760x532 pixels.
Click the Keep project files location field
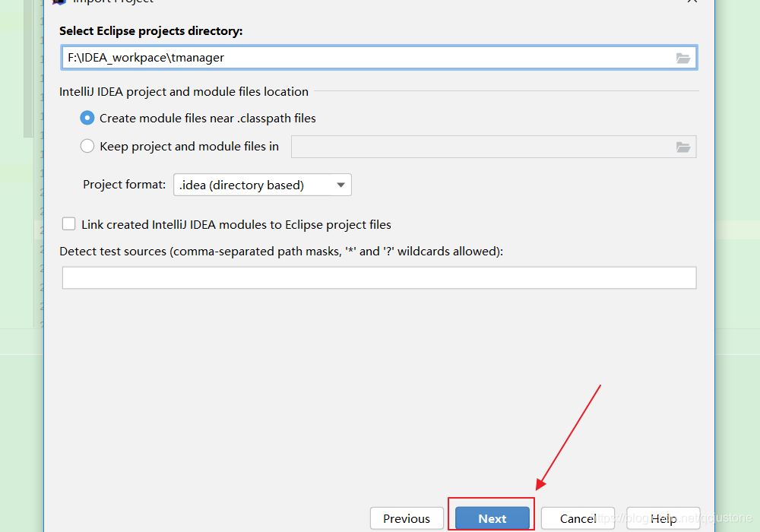[x=479, y=147]
